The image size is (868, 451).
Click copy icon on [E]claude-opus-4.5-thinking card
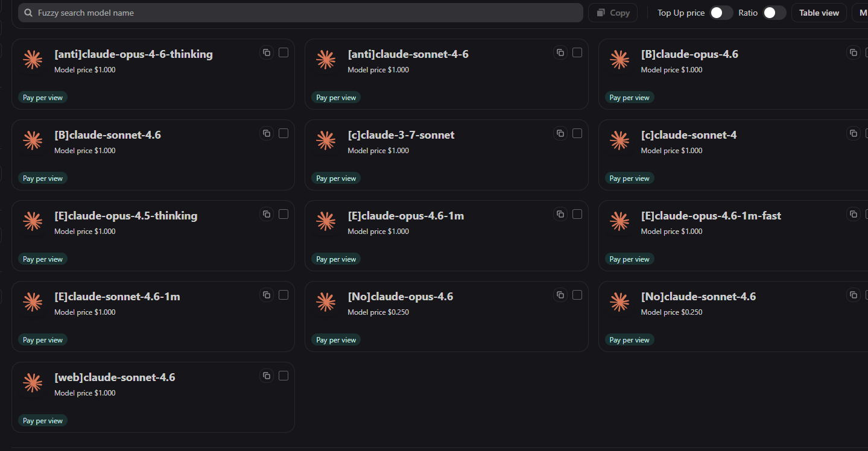click(267, 214)
